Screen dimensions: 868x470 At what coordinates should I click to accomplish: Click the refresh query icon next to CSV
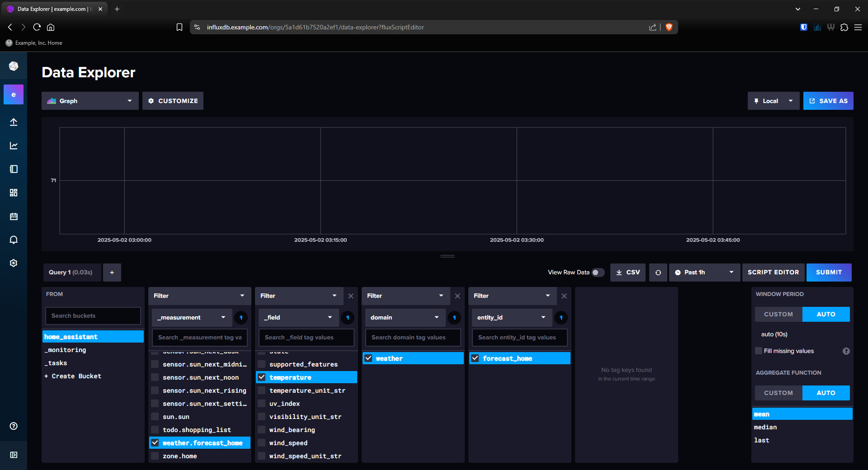(x=658, y=273)
